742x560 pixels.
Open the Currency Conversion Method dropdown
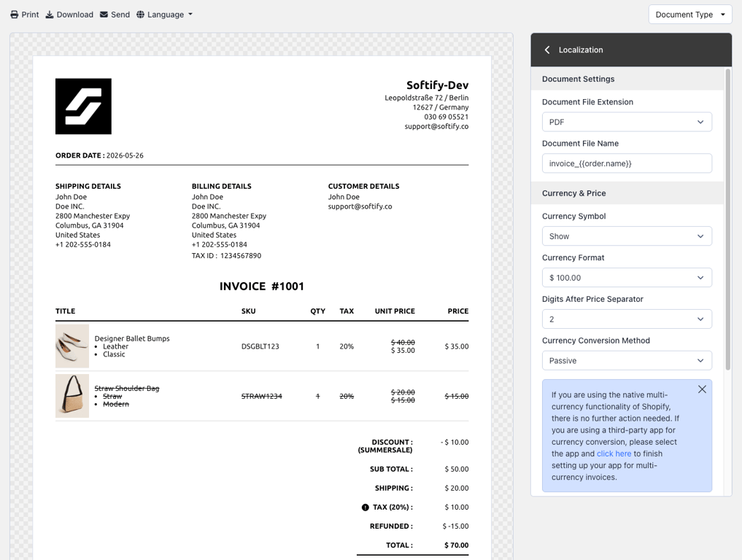point(627,360)
